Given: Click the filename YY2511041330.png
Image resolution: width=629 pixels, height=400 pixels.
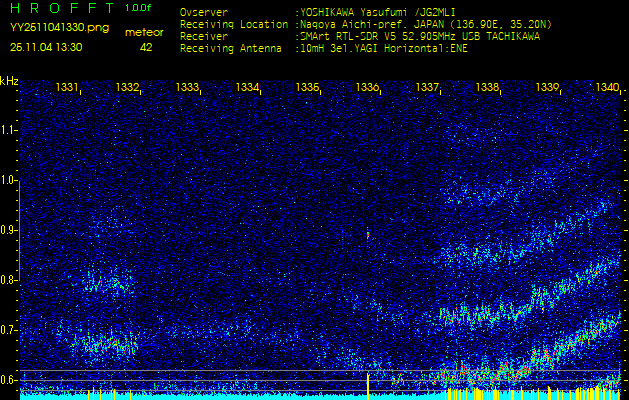Looking at the screenshot, I should (x=59, y=28).
